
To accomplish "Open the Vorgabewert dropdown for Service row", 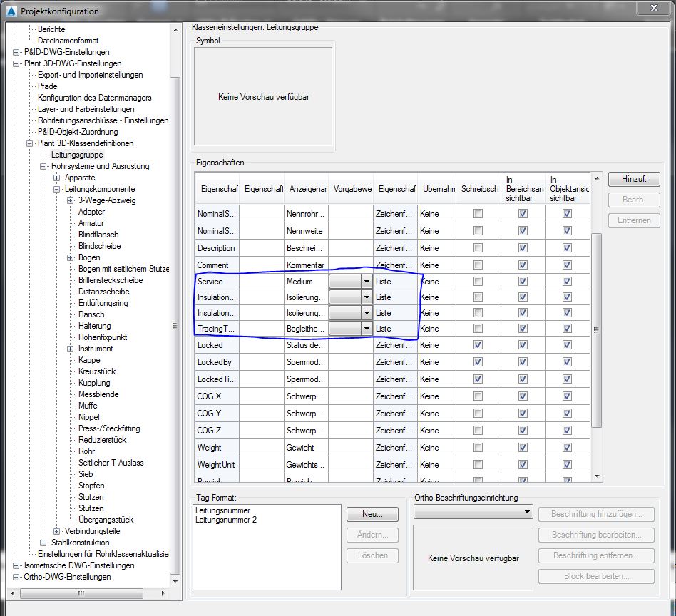I will tap(367, 282).
